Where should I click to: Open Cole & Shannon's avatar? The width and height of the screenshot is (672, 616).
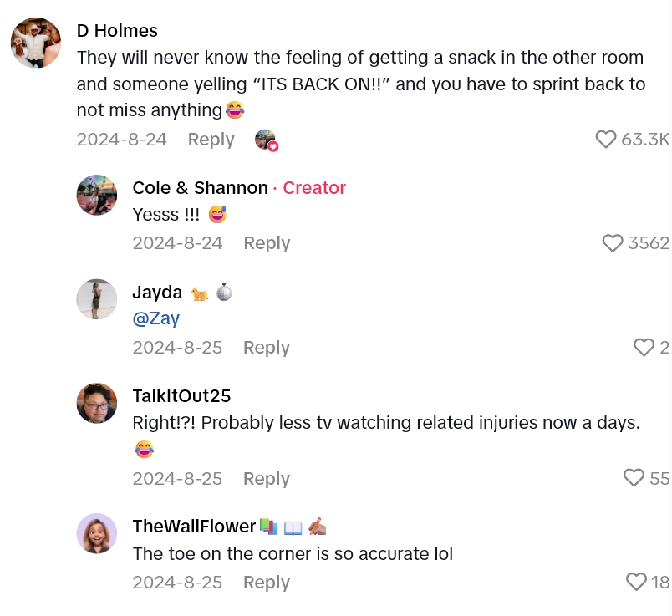click(x=97, y=196)
